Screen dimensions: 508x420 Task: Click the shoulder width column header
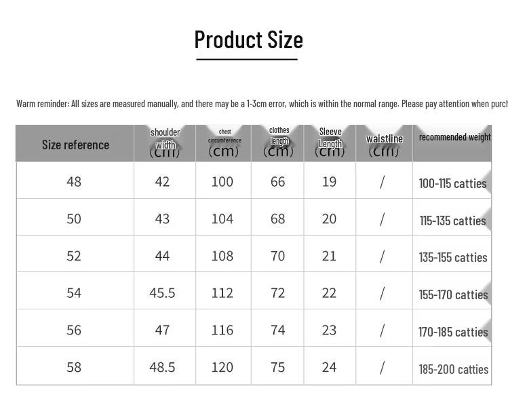tap(165, 142)
